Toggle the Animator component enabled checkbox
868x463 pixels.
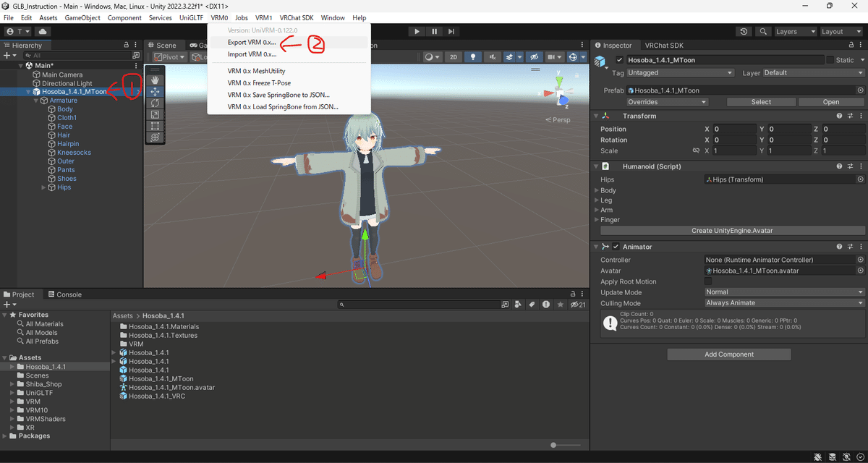616,247
